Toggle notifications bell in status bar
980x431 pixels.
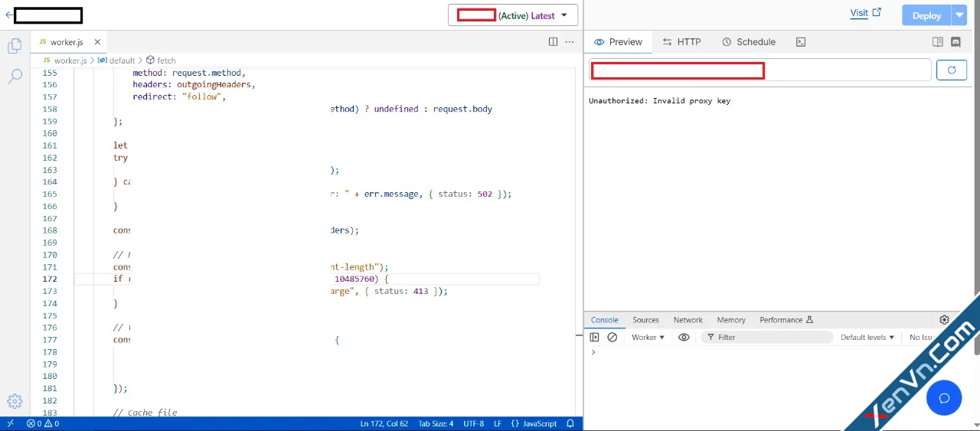[570, 423]
